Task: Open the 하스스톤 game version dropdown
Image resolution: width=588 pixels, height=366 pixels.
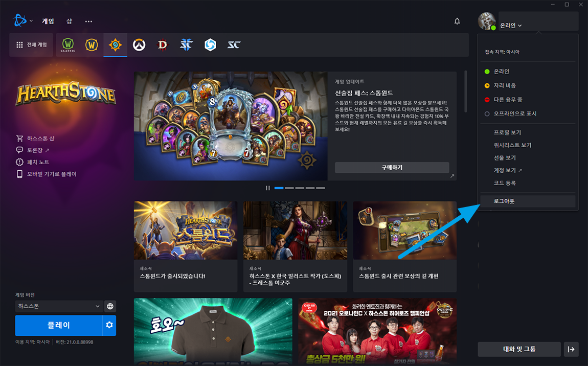Action: 59,306
